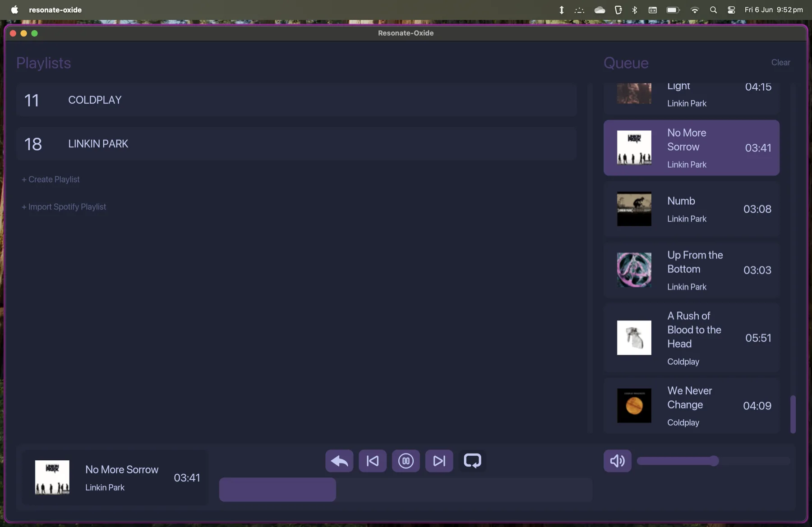Screen dimensions: 812x527
Task: Seek in the song progress bar
Action: click(406, 490)
